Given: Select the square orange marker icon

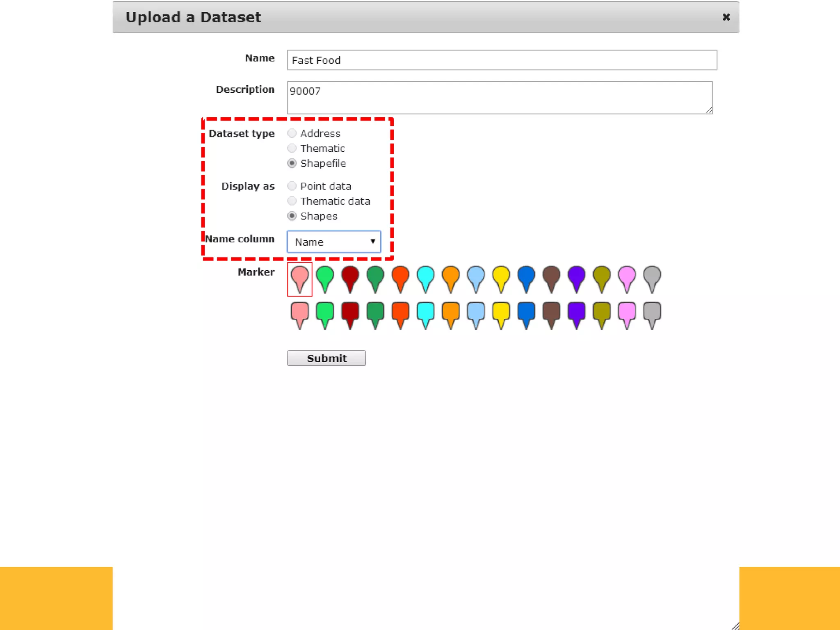Looking at the screenshot, I should [x=450, y=313].
